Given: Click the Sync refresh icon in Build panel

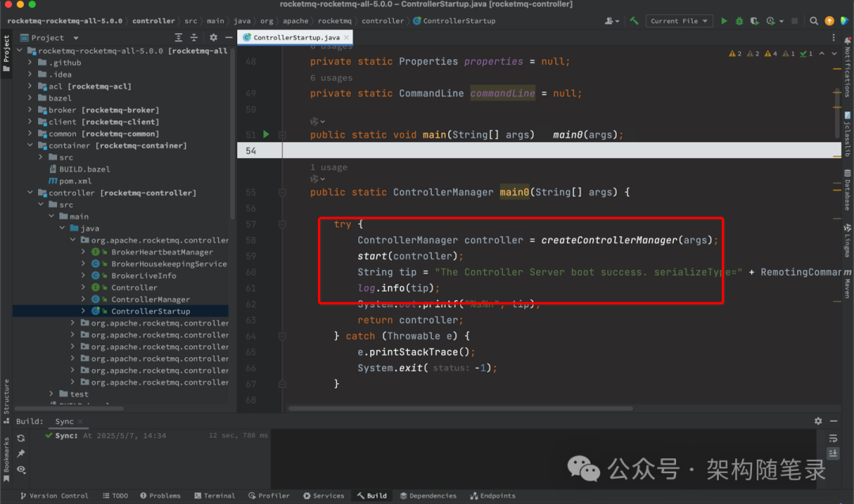Looking at the screenshot, I should (21, 438).
